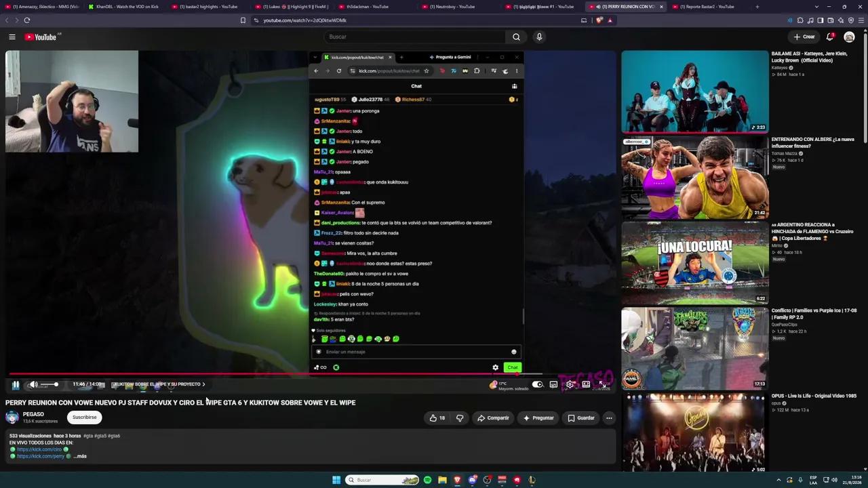Open the kick.com/perry link
Viewport: 868px width, 488px height.
[41, 456]
